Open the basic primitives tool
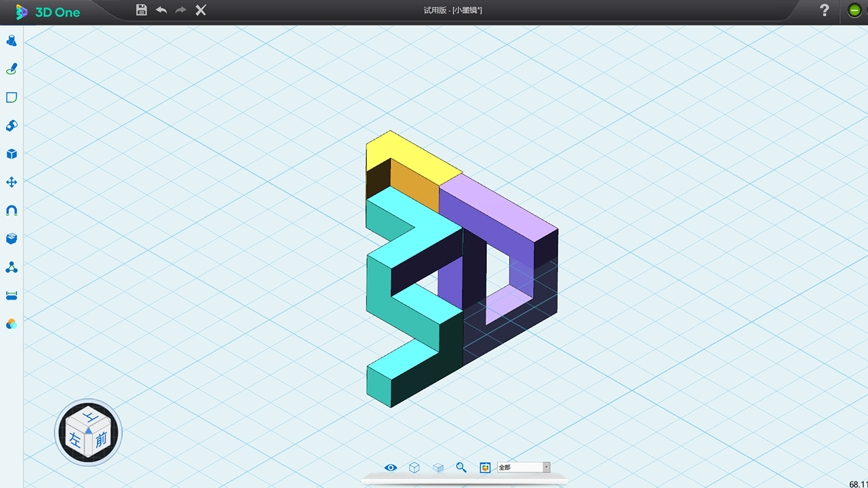Screen dimensions: 868x488 (x=12, y=41)
